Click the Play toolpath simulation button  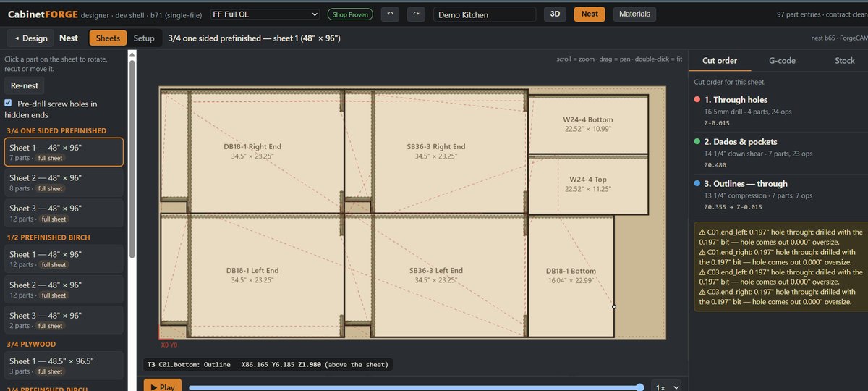point(163,387)
